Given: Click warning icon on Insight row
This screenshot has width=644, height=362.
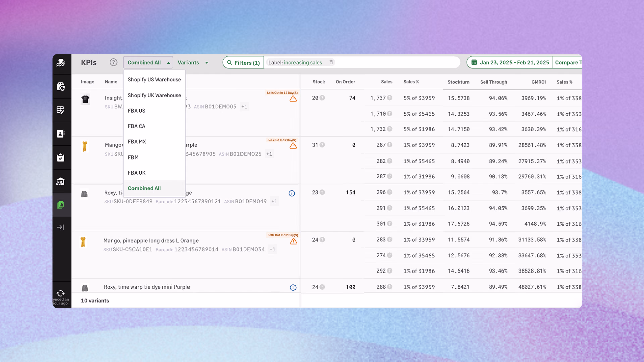Looking at the screenshot, I should (x=293, y=99).
